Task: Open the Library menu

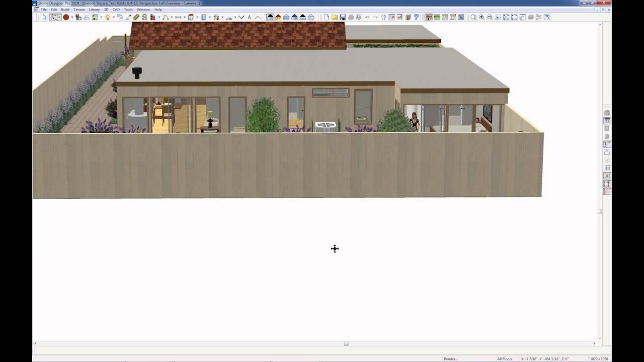Action: 94,10
